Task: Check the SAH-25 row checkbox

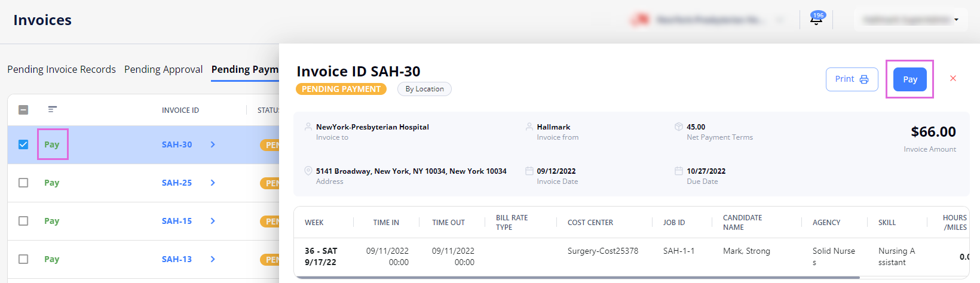Action: point(23,183)
